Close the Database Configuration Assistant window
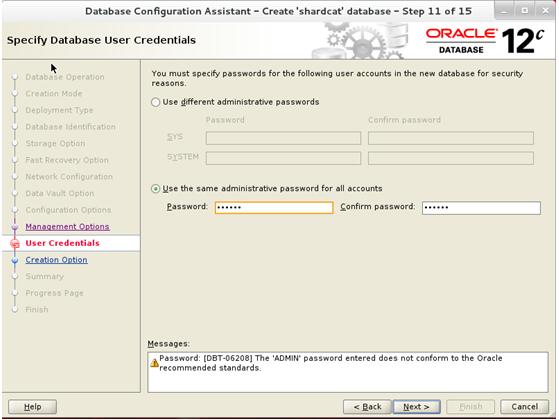The width and height of the screenshot is (559, 420). (545, 11)
